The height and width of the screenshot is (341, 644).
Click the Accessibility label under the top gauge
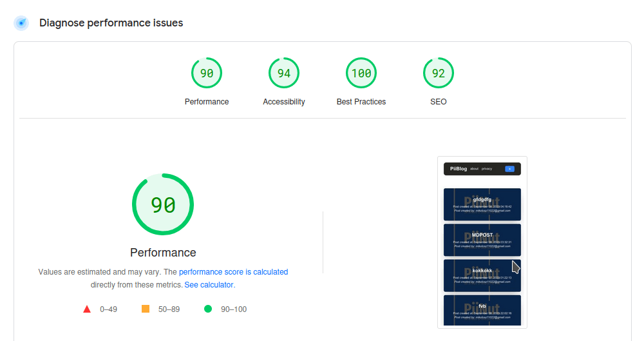[x=284, y=102]
